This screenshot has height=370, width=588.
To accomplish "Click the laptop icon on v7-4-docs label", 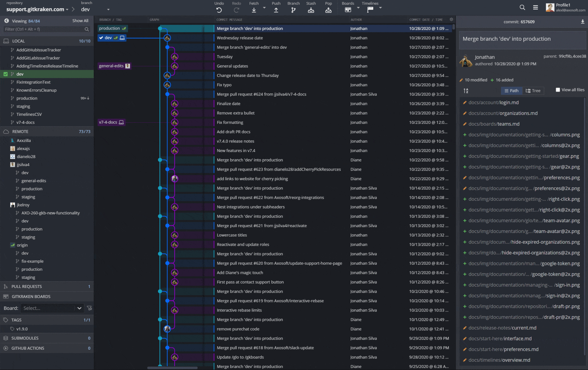I will [x=121, y=122].
